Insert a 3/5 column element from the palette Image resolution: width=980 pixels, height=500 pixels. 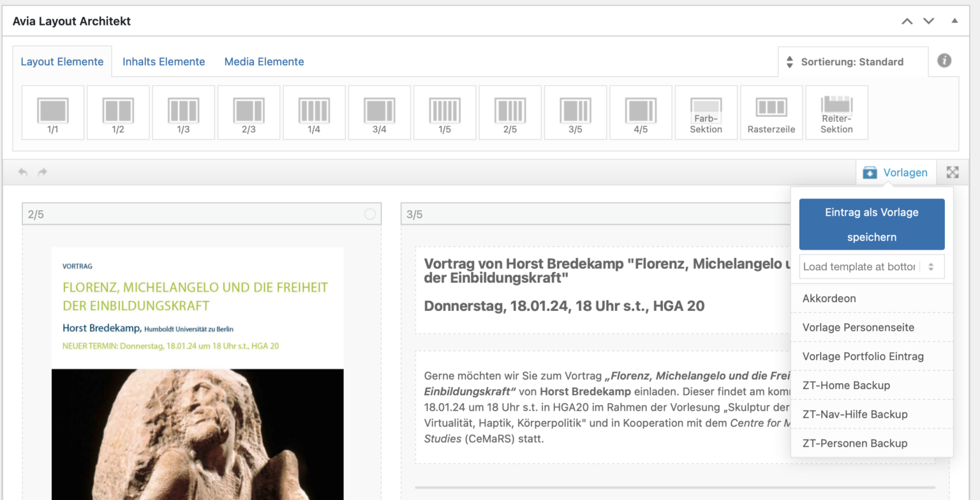click(575, 112)
